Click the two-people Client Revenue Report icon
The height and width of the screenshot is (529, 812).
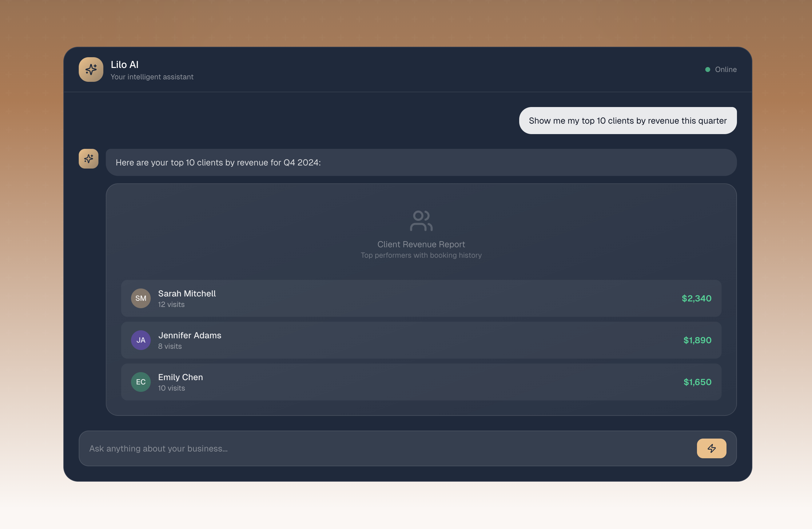tap(421, 221)
